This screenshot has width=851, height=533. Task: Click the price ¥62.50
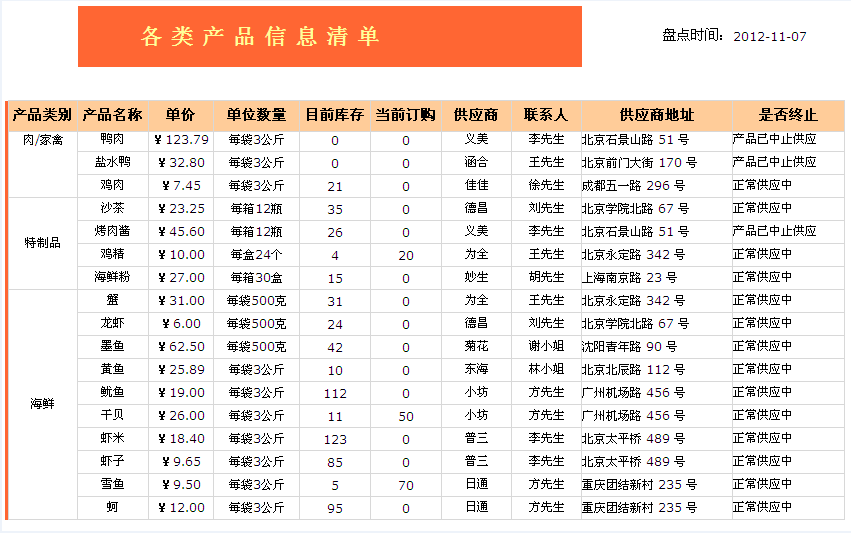[181, 347]
